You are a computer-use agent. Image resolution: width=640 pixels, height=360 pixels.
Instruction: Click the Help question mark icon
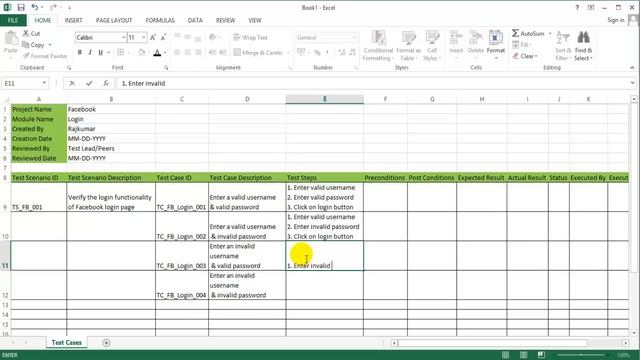[577, 7]
